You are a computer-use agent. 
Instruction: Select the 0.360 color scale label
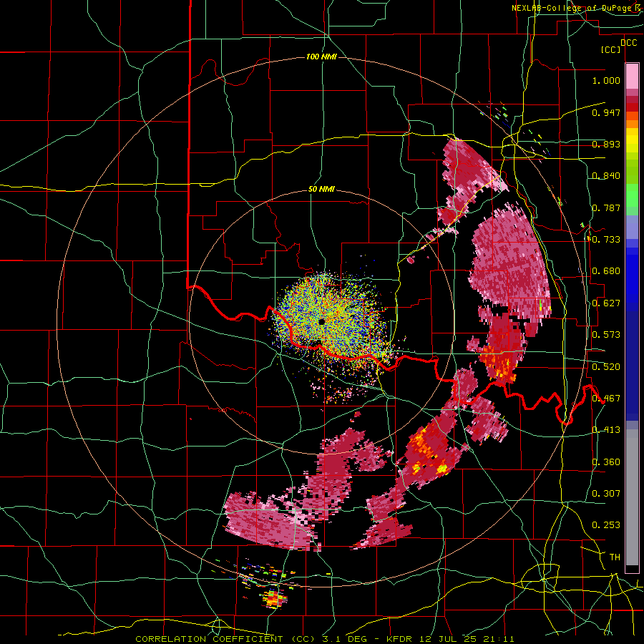pos(606,462)
